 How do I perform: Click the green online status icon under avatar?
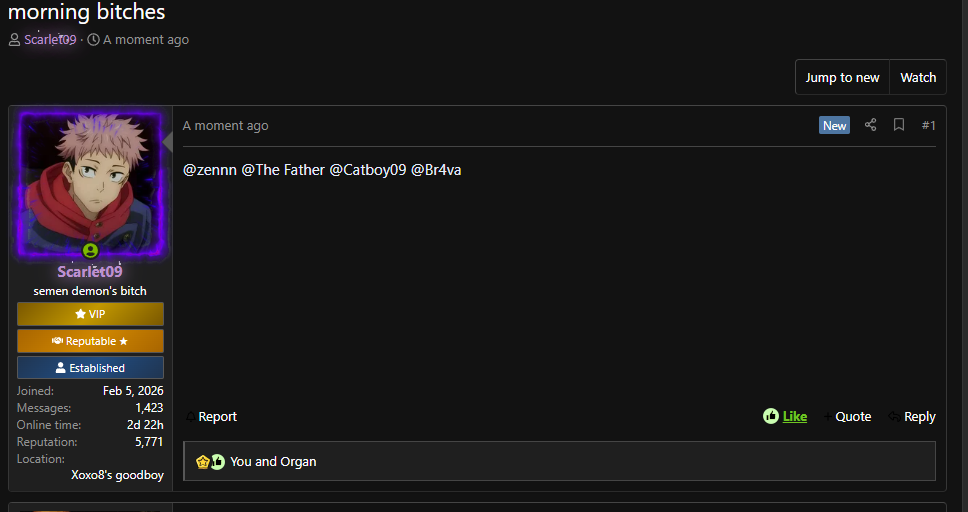90,251
